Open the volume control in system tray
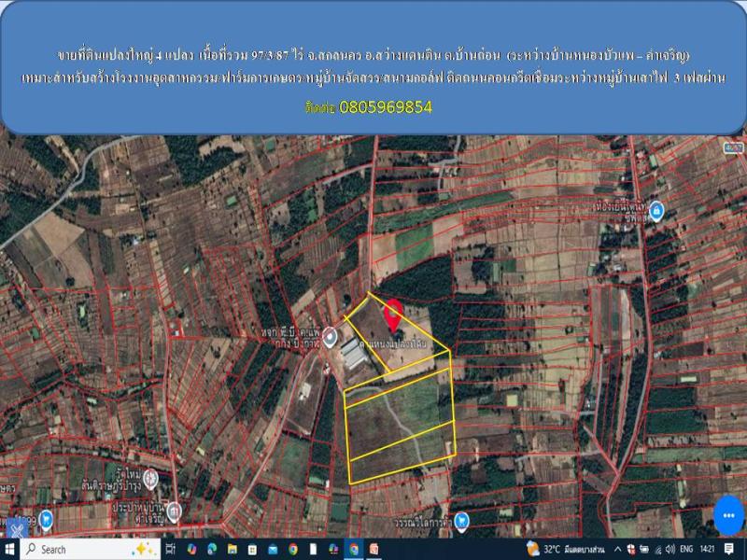 [670, 550]
